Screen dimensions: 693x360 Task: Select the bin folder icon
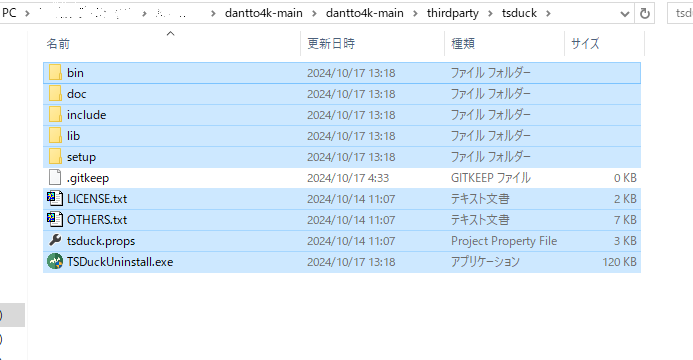55,72
